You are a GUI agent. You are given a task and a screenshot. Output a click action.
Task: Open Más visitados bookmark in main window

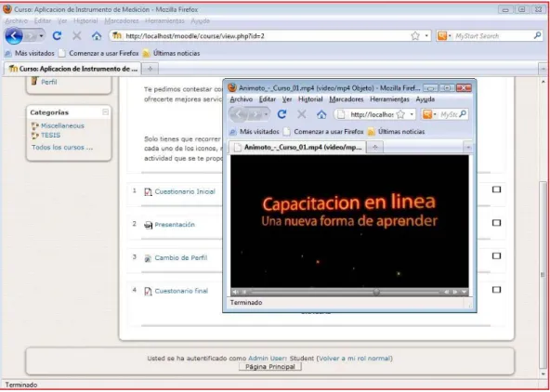click(30, 53)
